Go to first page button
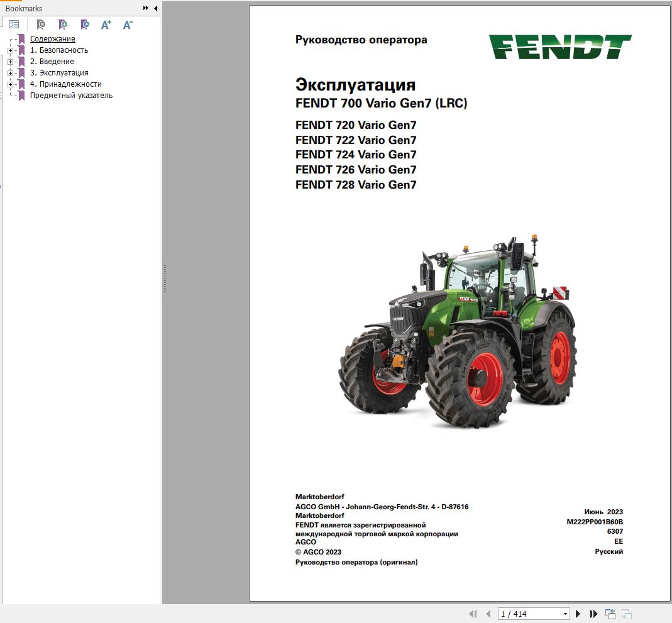This screenshot has height=623, width=672. 473,614
